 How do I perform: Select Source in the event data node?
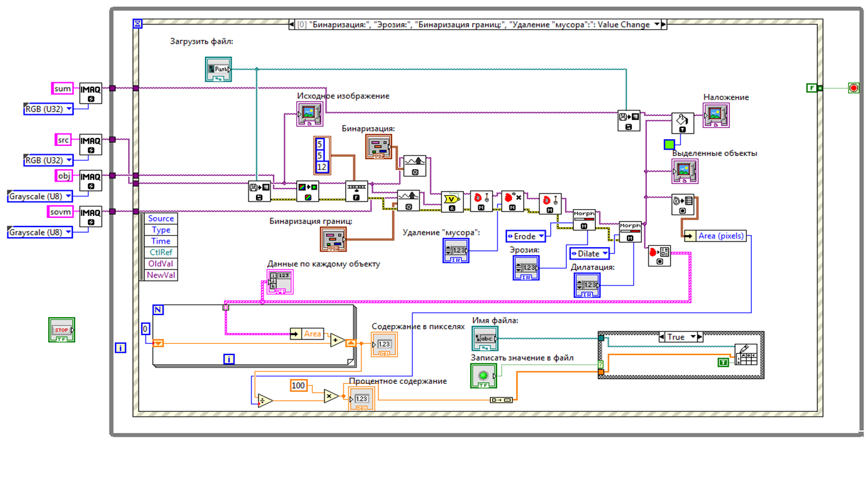(161, 218)
